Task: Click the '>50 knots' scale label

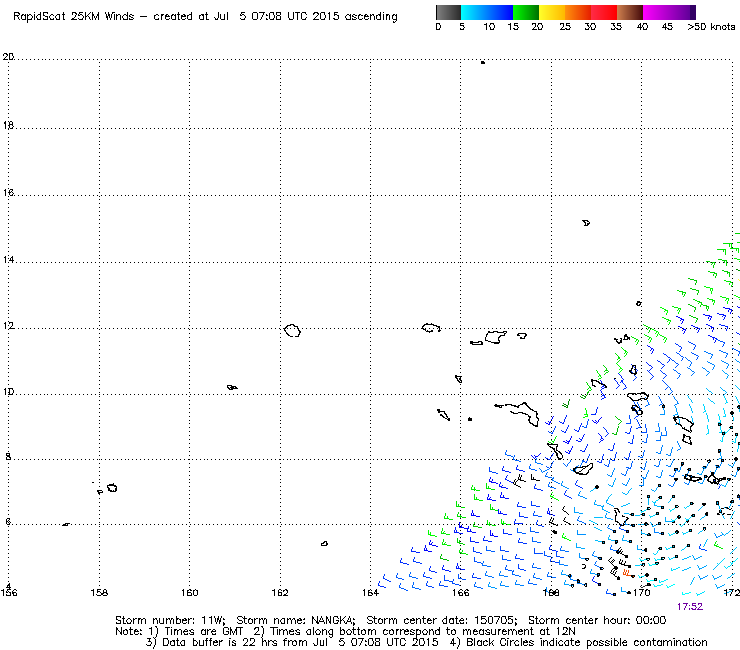Action: click(711, 27)
